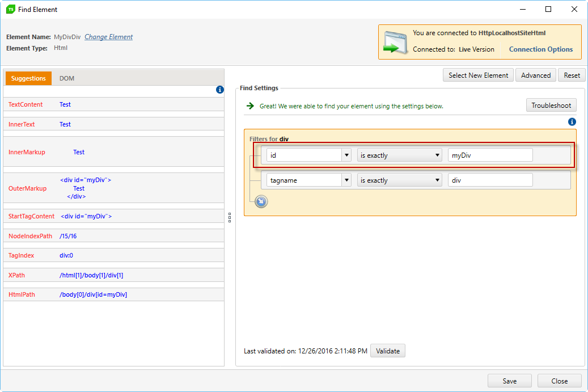Click the 'Live Version' connection text
The image size is (588, 392).
click(476, 49)
